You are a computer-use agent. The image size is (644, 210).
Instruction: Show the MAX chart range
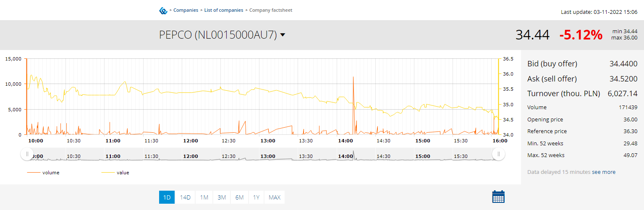click(275, 197)
